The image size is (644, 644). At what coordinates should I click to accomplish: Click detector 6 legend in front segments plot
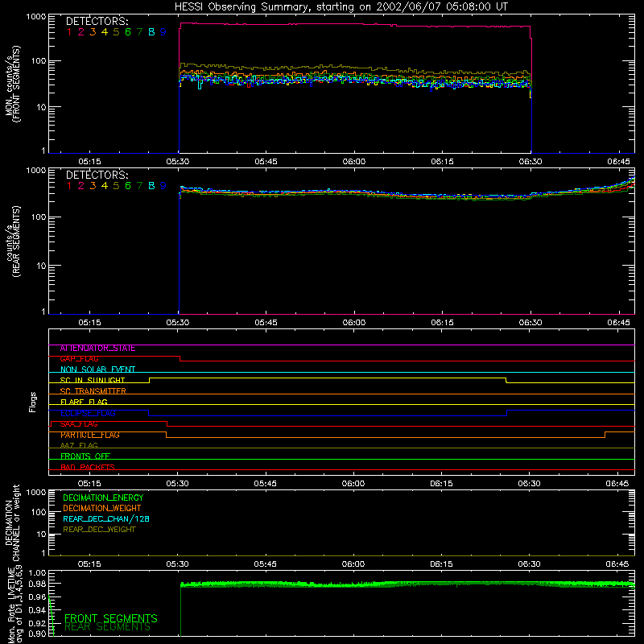coord(128,32)
